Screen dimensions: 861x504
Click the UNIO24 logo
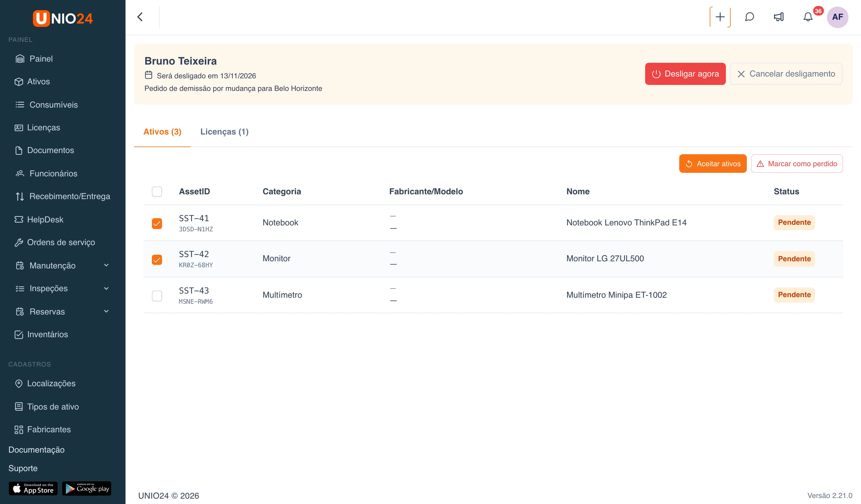pos(62,18)
